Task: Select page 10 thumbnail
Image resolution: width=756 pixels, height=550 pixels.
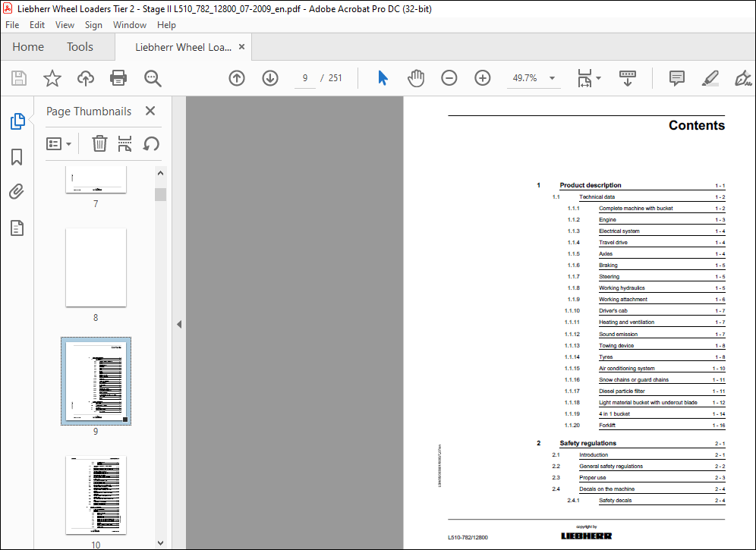Action: click(x=96, y=495)
